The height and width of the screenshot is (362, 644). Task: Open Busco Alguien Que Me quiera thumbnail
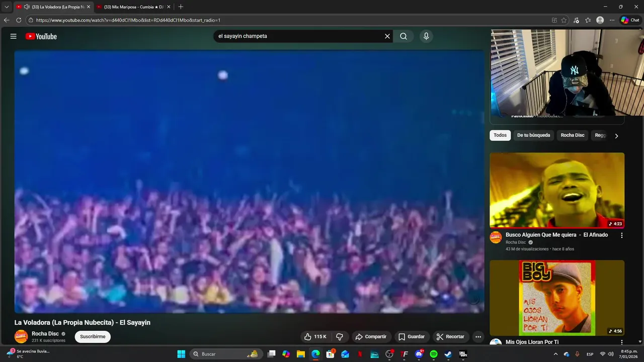point(557,190)
